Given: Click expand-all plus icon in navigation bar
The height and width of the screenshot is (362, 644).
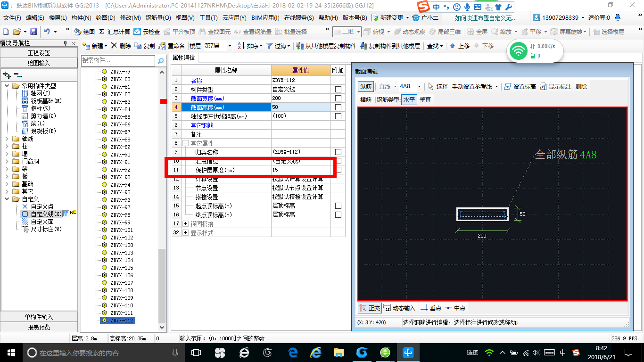Looking at the screenshot, I should click(x=7, y=74).
